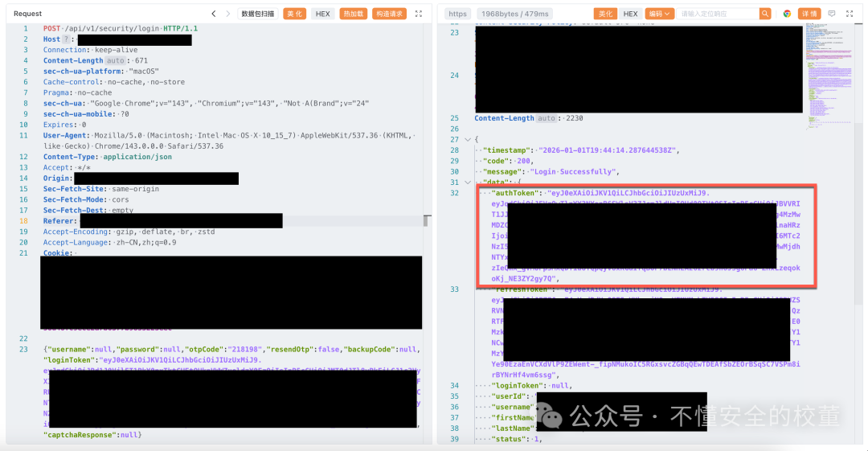Click "captchaResponse":null at the body end

point(92,435)
